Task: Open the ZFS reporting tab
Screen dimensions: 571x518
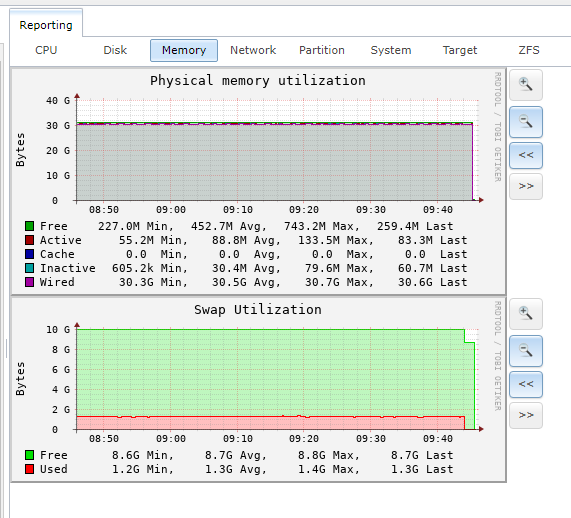Action: click(x=529, y=50)
